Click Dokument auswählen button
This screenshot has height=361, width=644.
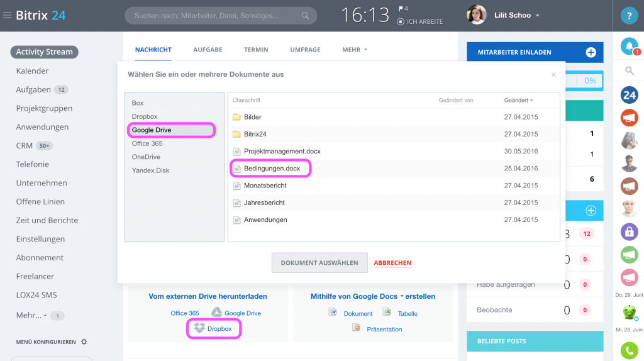click(x=319, y=263)
